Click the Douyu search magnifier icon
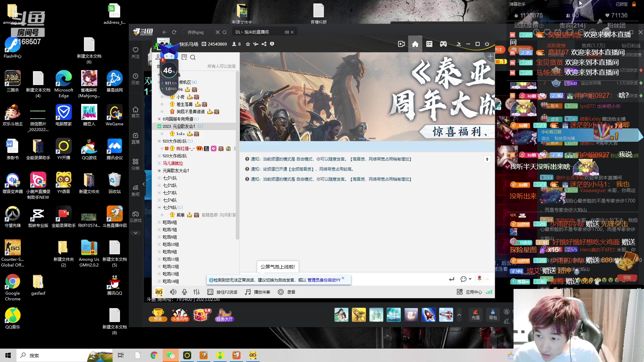644x362 pixels. click(x=224, y=32)
